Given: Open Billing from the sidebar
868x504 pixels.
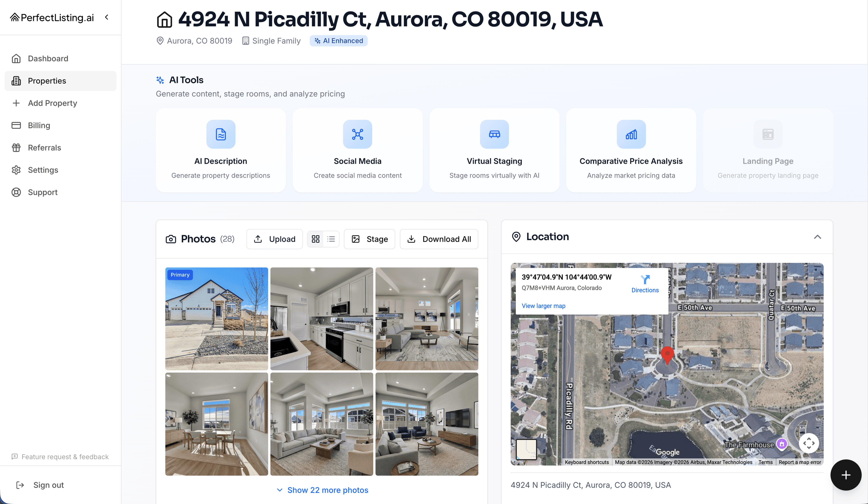Looking at the screenshot, I should [x=39, y=125].
